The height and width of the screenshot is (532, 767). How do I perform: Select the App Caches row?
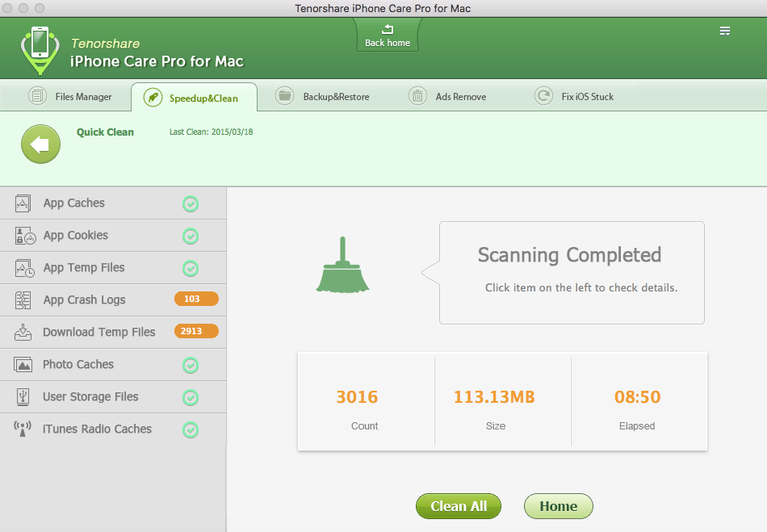pos(113,203)
